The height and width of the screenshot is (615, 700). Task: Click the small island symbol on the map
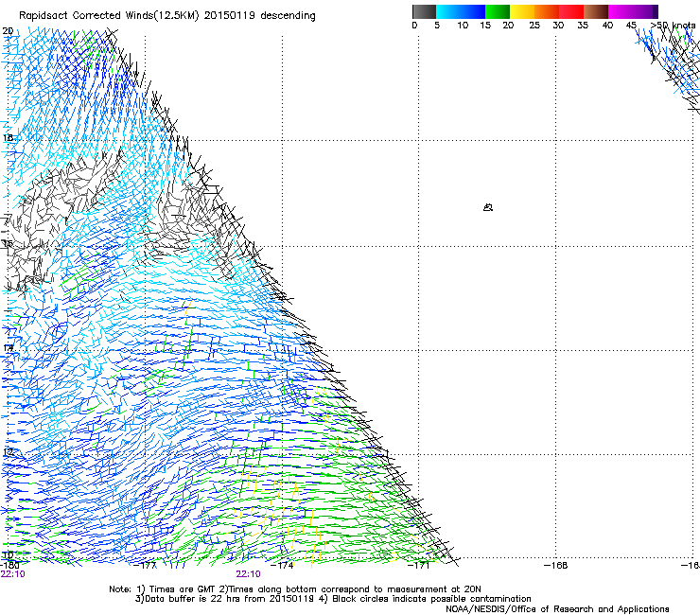[x=488, y=207]
